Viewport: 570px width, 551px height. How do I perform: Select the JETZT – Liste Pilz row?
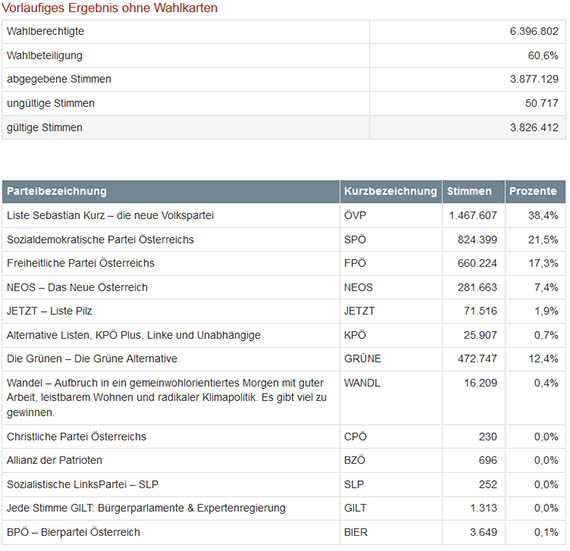284,311
